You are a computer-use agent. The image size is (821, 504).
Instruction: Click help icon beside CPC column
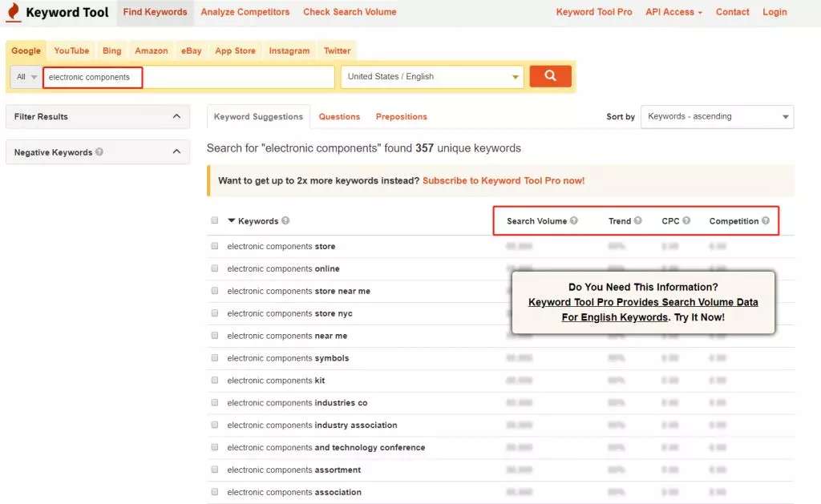(686, 221)
